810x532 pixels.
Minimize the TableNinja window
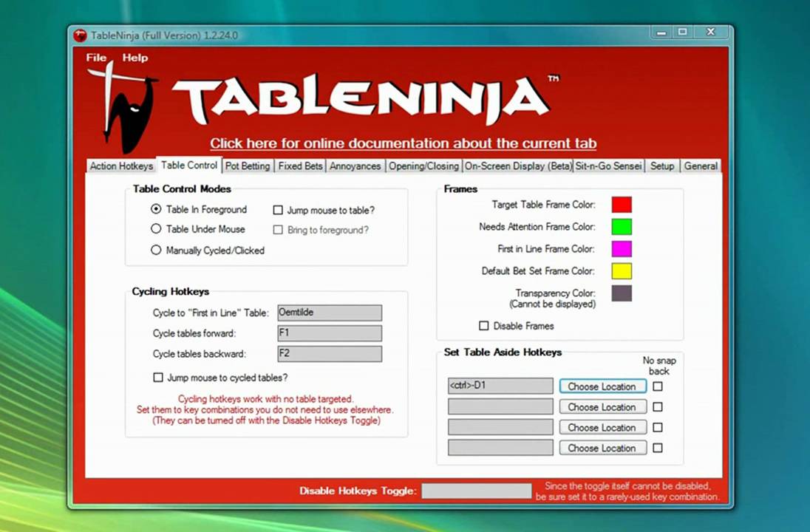(x=661, y=32)
